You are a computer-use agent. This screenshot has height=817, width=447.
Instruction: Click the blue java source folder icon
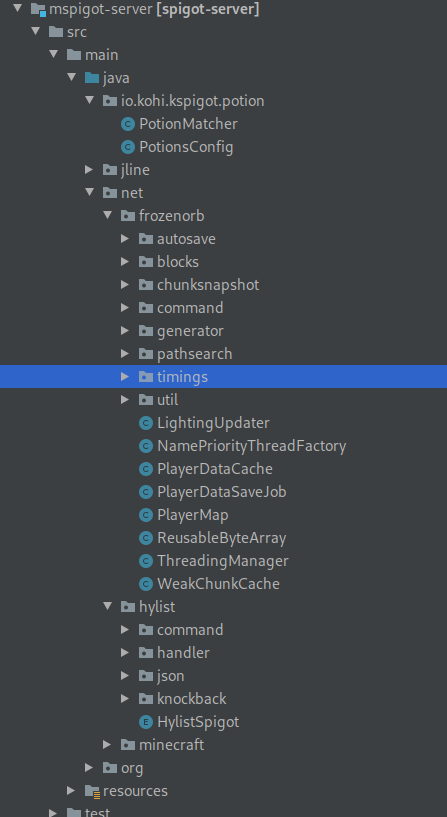coord(92,78)
